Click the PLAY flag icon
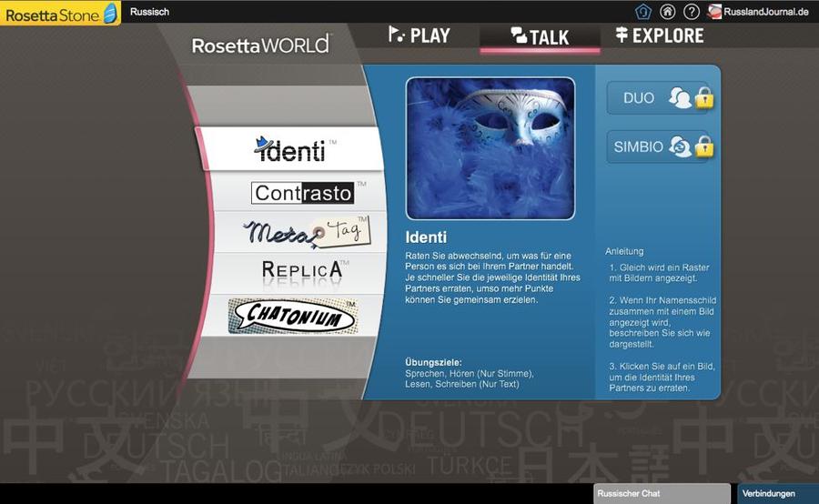Viewport: 819px width, 504px height. 396,35
